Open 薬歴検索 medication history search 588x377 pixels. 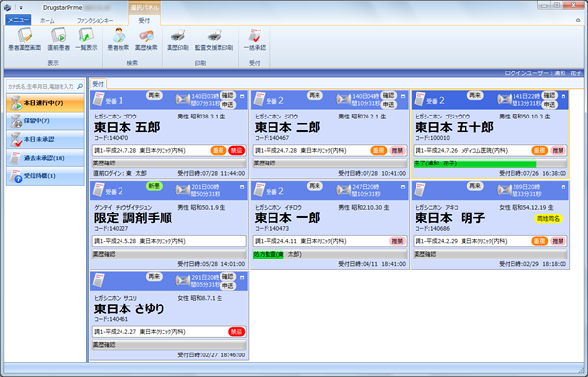146,40
